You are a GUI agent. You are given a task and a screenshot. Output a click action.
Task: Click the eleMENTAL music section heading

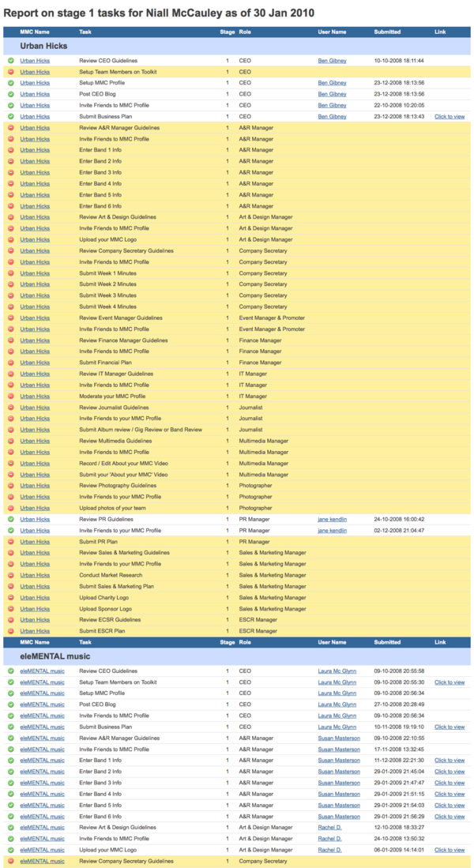(x=53, y=656)
